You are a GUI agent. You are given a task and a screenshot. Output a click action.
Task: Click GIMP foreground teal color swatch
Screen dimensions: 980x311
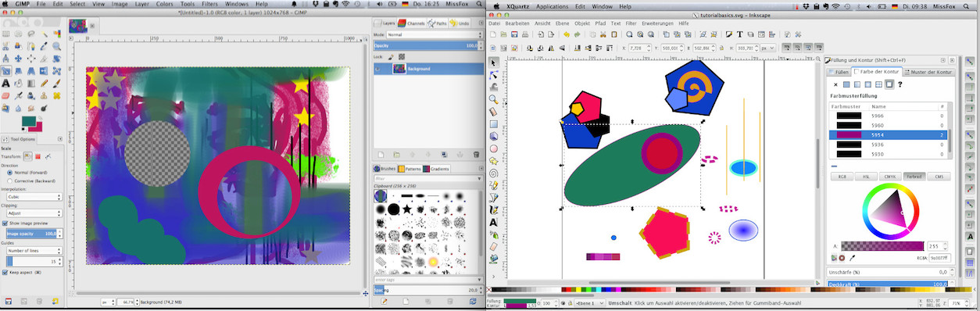(29, 122)
